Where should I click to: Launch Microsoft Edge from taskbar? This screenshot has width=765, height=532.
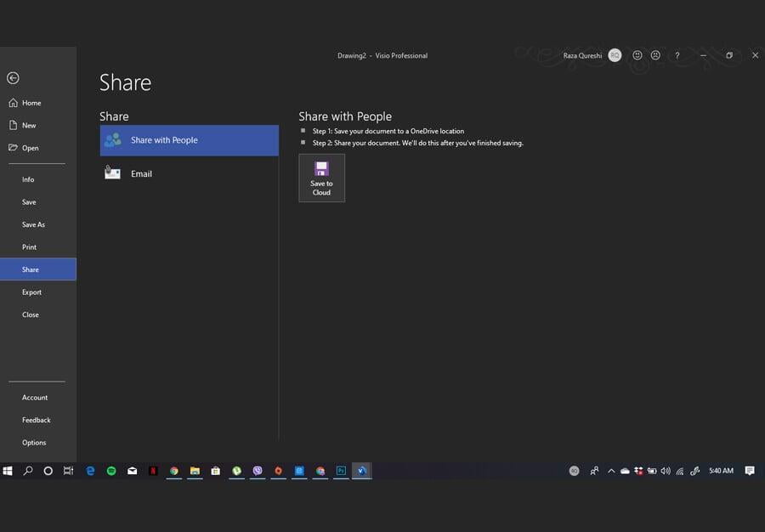[x=91, y=471]
